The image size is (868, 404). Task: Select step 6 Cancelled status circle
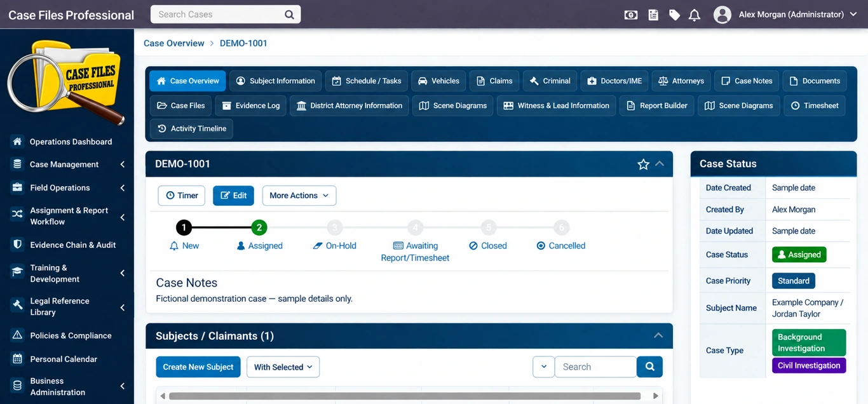(560, 227)
